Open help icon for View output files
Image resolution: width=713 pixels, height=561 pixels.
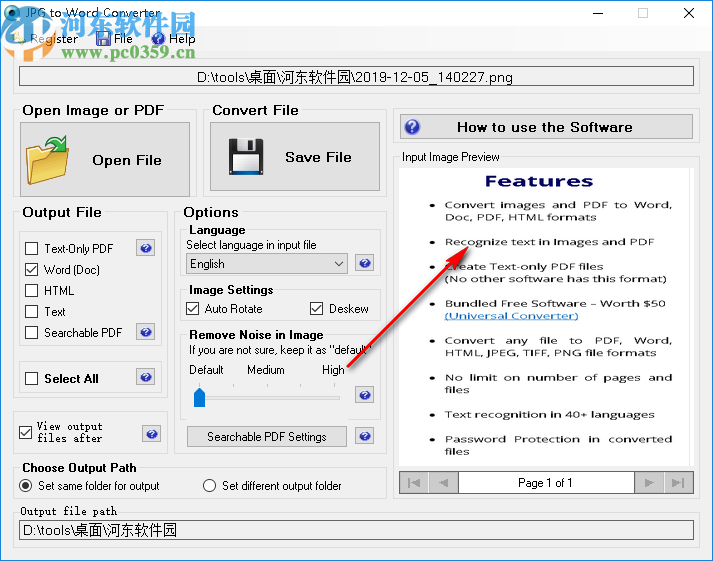click(152, 434)
